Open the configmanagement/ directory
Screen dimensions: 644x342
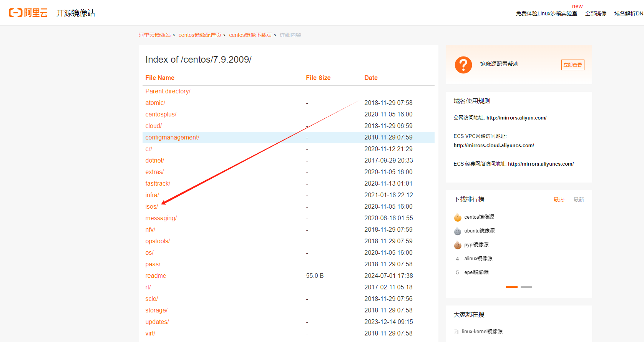click(172, 137)
